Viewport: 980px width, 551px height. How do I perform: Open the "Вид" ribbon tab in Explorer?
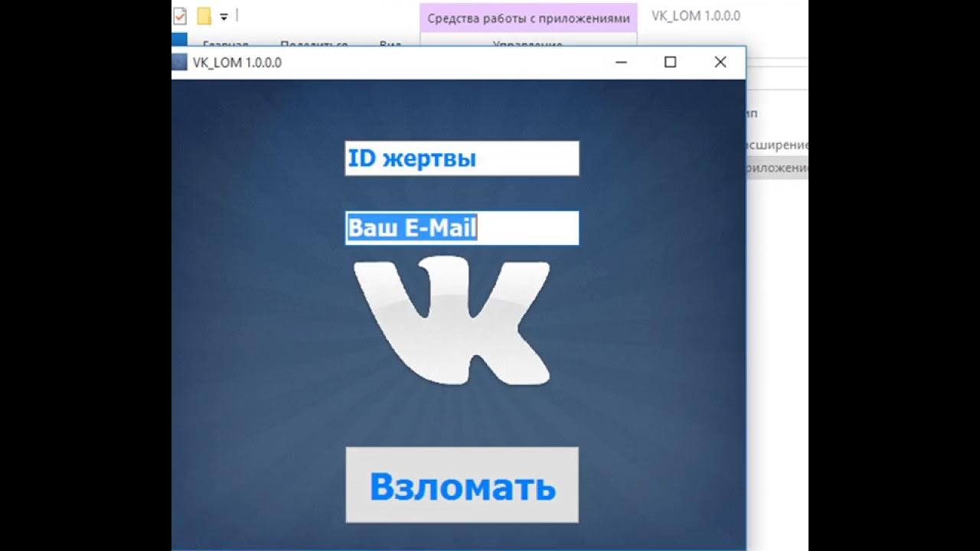point(390,45)
